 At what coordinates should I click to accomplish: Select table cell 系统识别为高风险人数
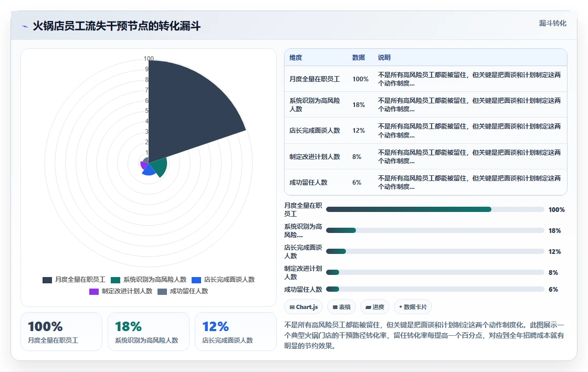coord(314,104)
